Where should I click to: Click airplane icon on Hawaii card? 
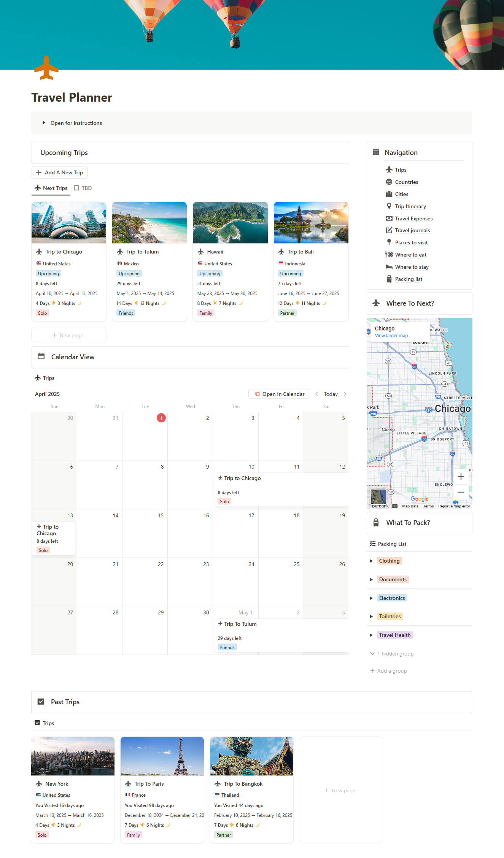[201, 252]
